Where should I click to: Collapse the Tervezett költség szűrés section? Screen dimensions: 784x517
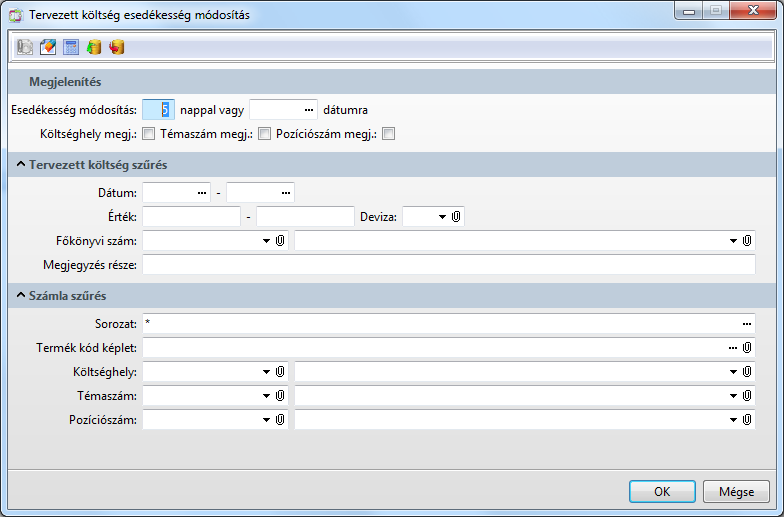[x=21, y=164]
